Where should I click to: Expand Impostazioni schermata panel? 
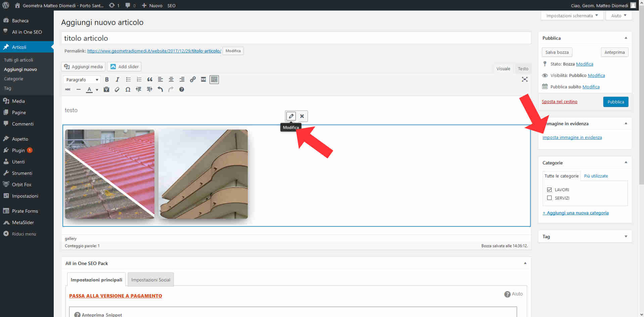point(572,16)
